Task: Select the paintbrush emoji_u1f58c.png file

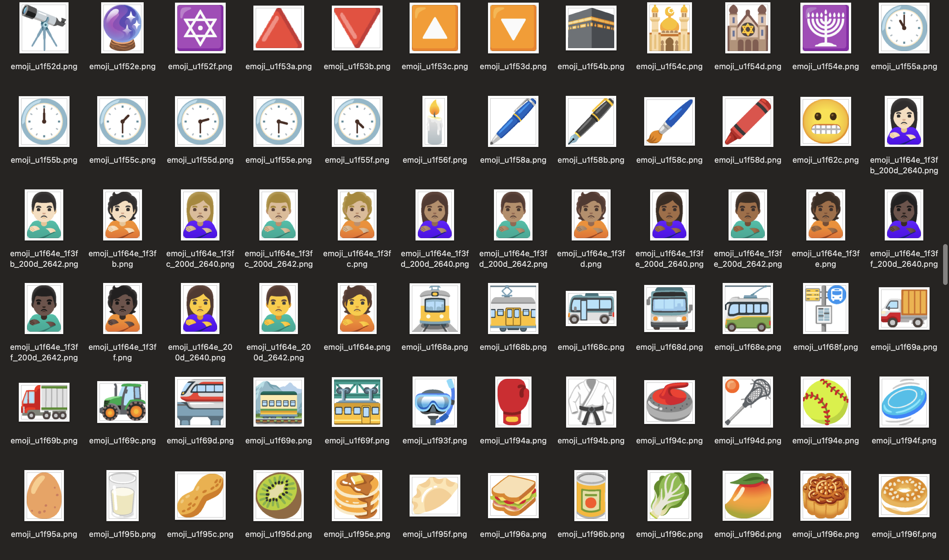Action: click(x=669, y=121)
